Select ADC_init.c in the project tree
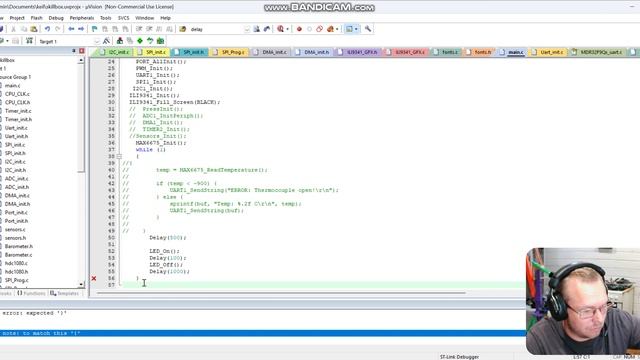Image resolution: width=640 pixels, height=360 pixels. point(16,179)
